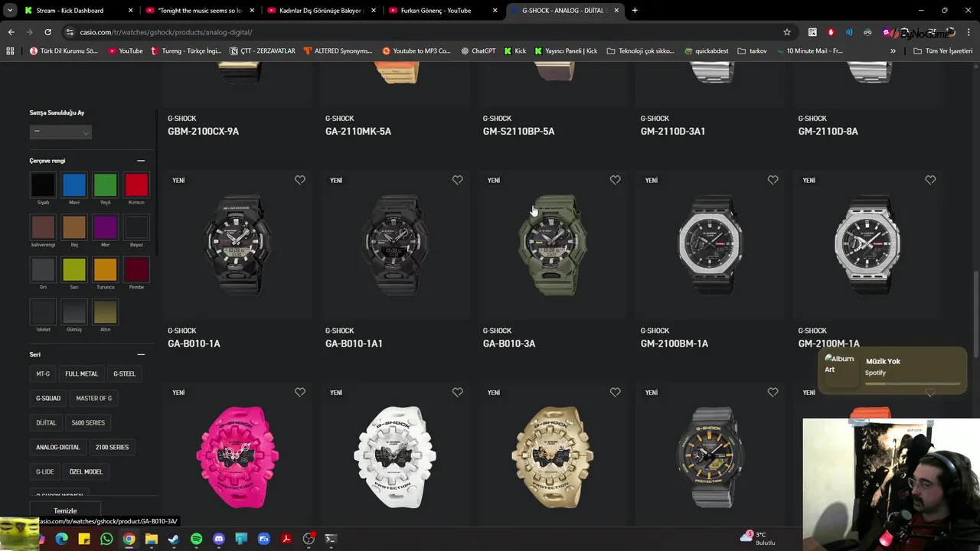Click the Temizle clear filters button
Viewport: 980px width, 551px height.
click(65, 510)
